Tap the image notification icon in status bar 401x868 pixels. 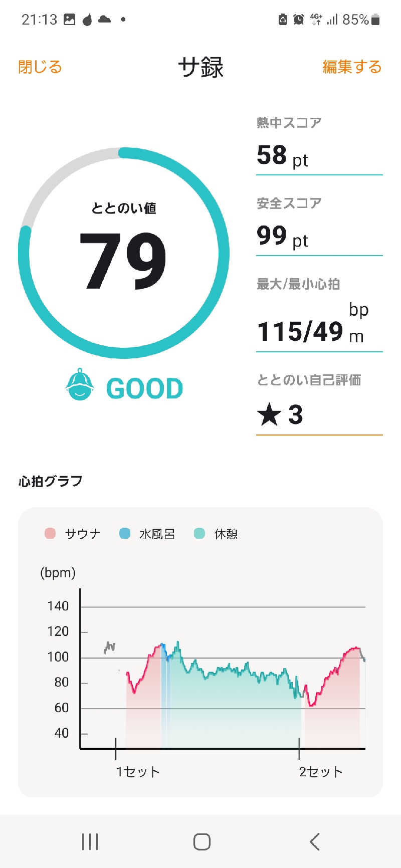point(70,20)
